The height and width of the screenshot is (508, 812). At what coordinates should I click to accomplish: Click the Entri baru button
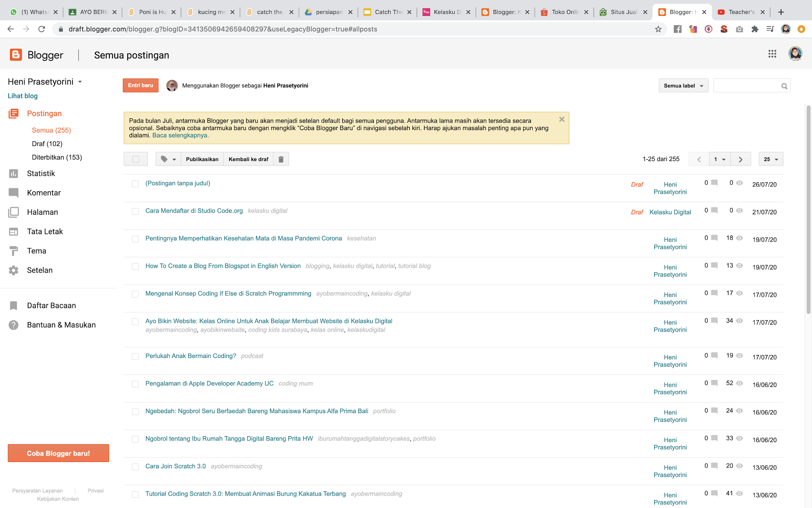[x=140, y=85]
